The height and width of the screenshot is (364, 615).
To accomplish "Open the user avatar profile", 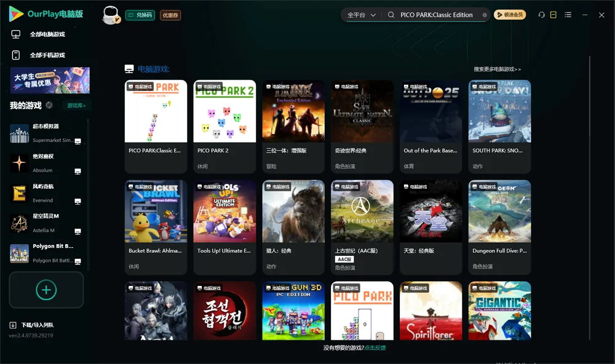I will point(111,15).
